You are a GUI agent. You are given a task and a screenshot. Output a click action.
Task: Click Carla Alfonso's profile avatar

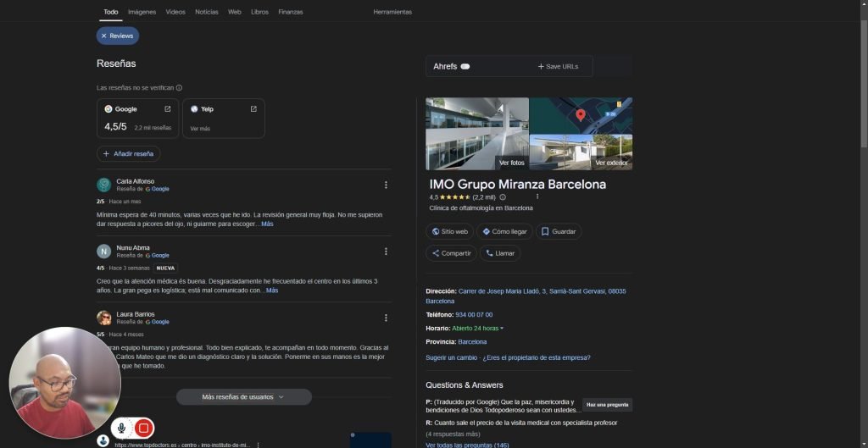(x=103, y=185)
